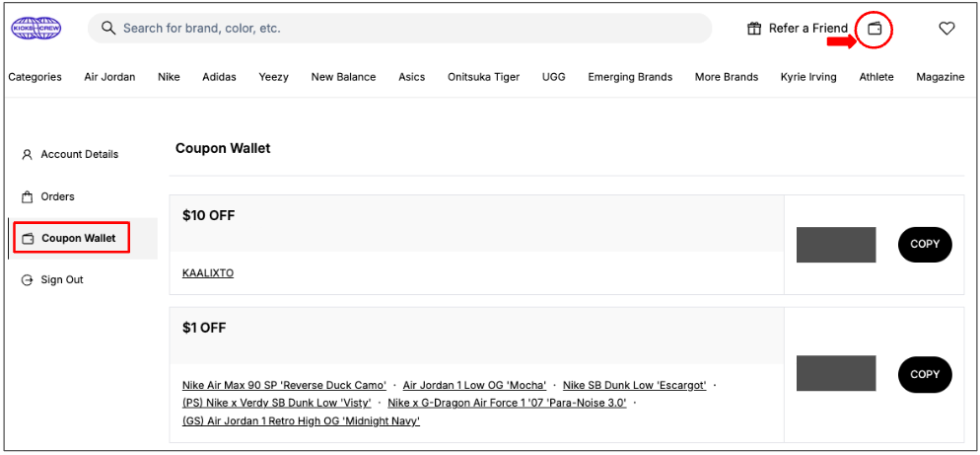Open the Onitsuka Tiger menu
The height and width of the screenshot is (455, 980).
pyautogui.click(x=484, y=77)
